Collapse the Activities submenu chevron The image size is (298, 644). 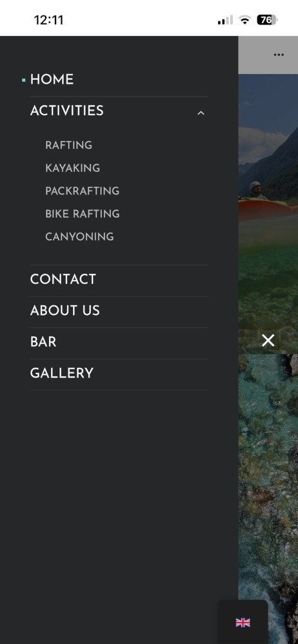click(201, 113)
